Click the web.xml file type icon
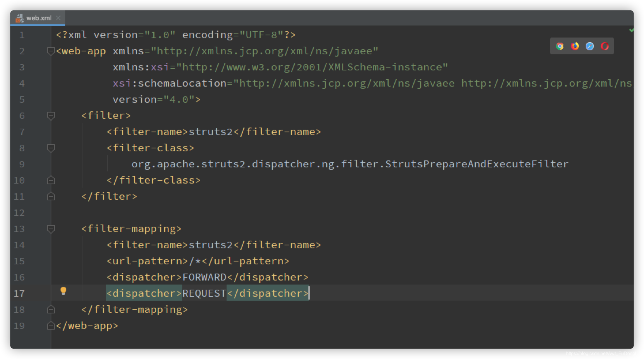The image size is (644, 359). (20, 18)
